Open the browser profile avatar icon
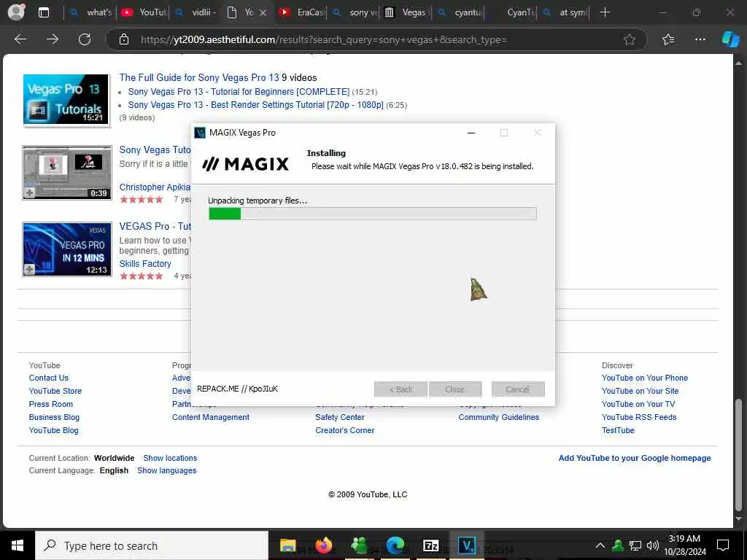This screenshot has height=560, width=747. [16, 12]
